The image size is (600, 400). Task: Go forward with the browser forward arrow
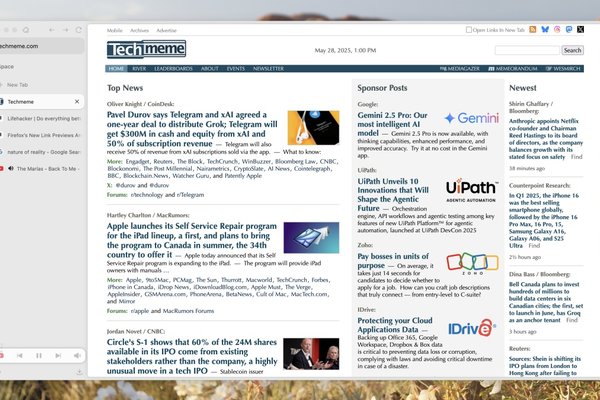65,30
